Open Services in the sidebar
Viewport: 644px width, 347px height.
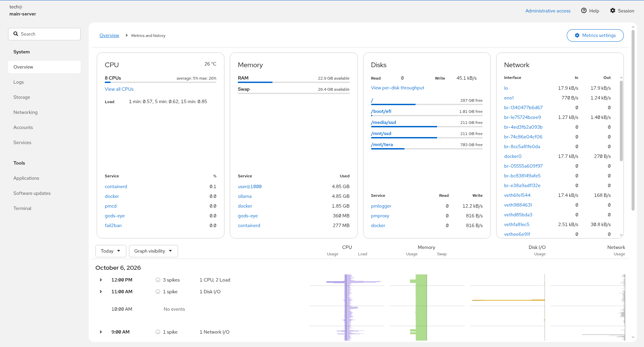coord(44,142)
